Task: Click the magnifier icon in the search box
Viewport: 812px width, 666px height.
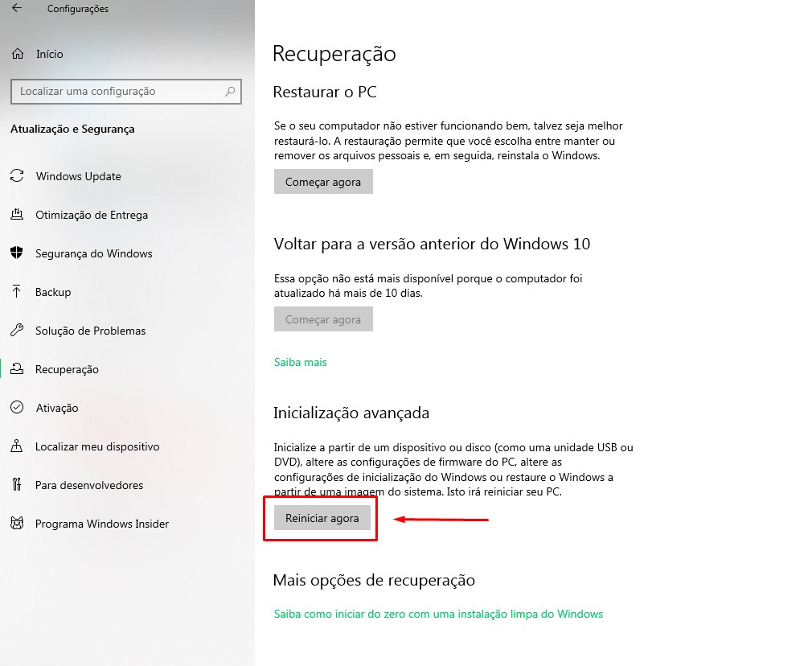Action: click(230, 91)
